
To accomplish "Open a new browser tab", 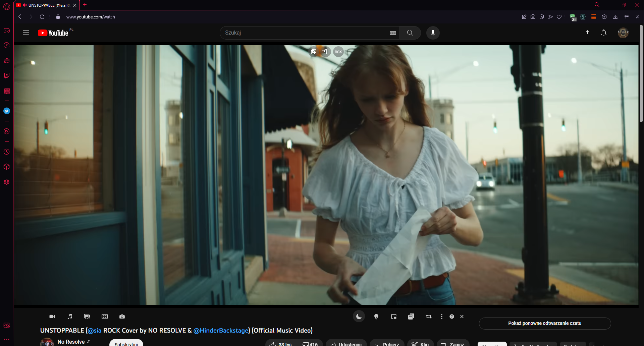I will click(x=85, y=5).
